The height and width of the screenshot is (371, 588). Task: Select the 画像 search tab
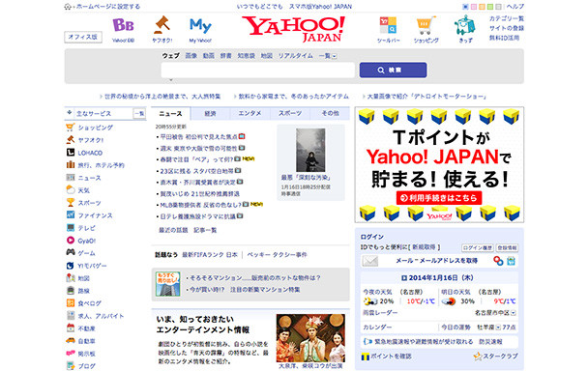tap(191, 56)
